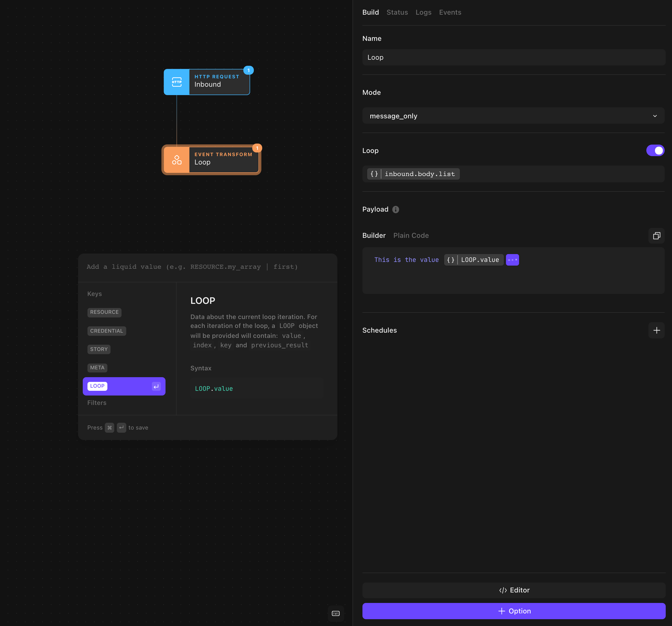This screenshot has width=672, height=626.
Task: Select the Event Transform Loop node icon
Action: pyautogui.click(x=177, y=160)
